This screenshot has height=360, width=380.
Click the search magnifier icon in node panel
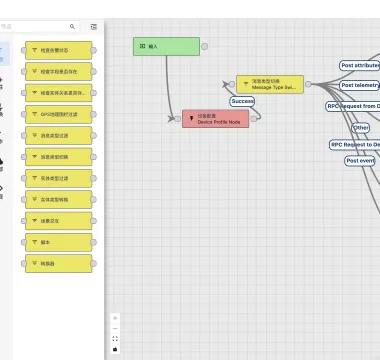pyautogui.click(x=72, y=27)
